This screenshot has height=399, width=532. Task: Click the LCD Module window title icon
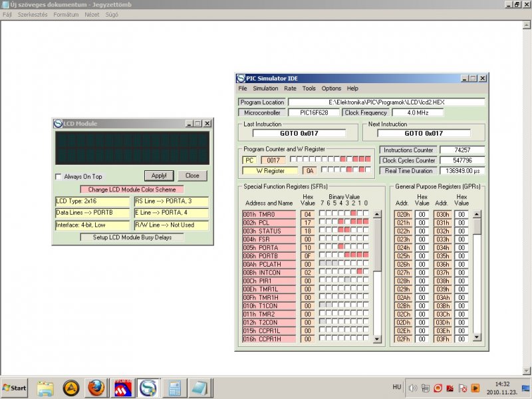[58, 124]
